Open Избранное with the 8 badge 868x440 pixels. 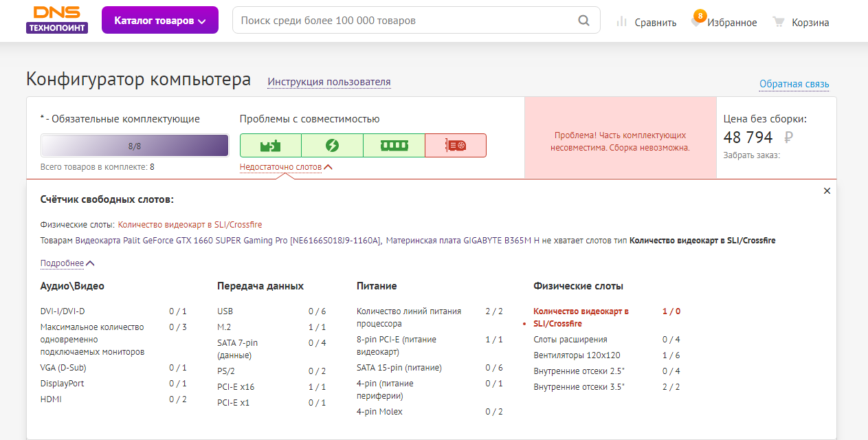(x=698, y=21)
